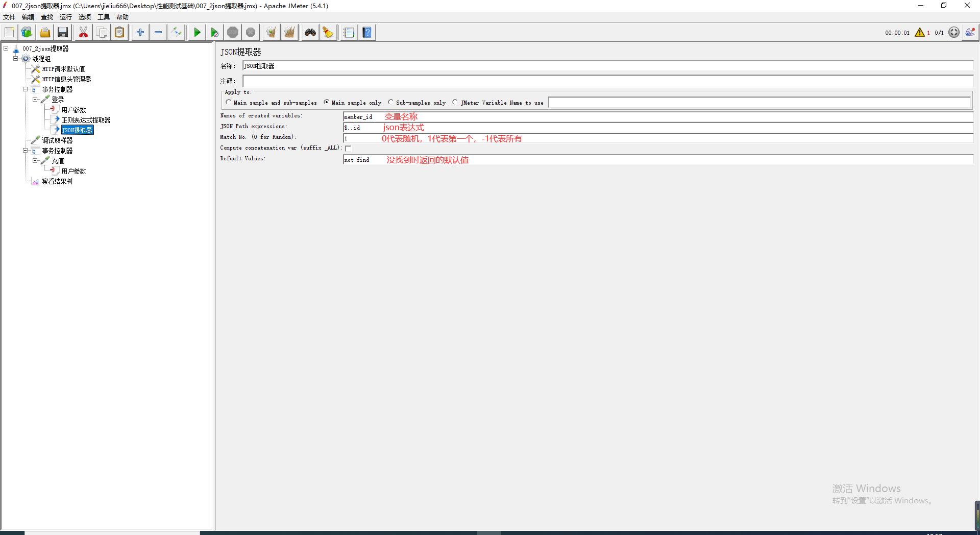Click the Match No. input field
Screen dimensions: 980x535
click(x=658, y=138)
